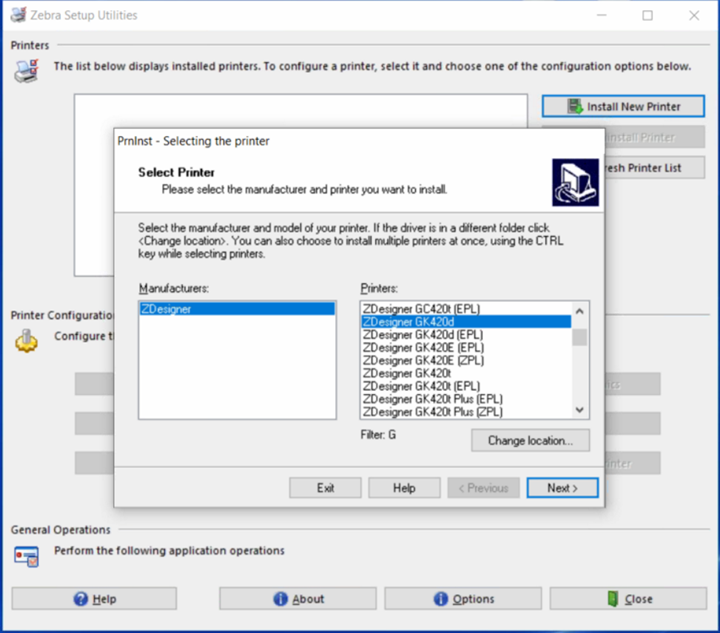720x633 pixels.
Task: Click the printers list scroll up arrow
Action: point(579,311)
